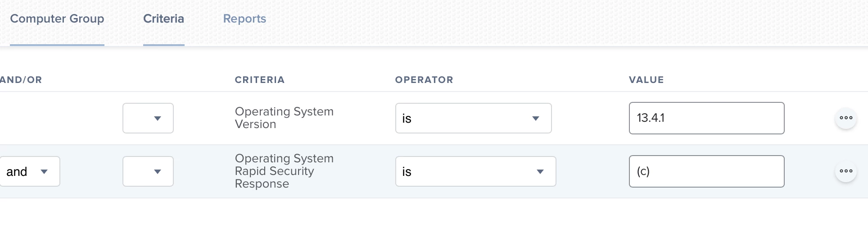This screenshot has height=239, width=868.
Task: Click the CRITERIA column header
Action: pyautogui.click(x=260, y=80)
